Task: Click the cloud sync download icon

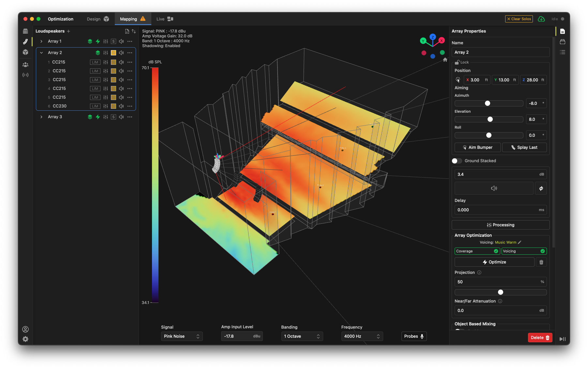Action: tap(541, 19)
